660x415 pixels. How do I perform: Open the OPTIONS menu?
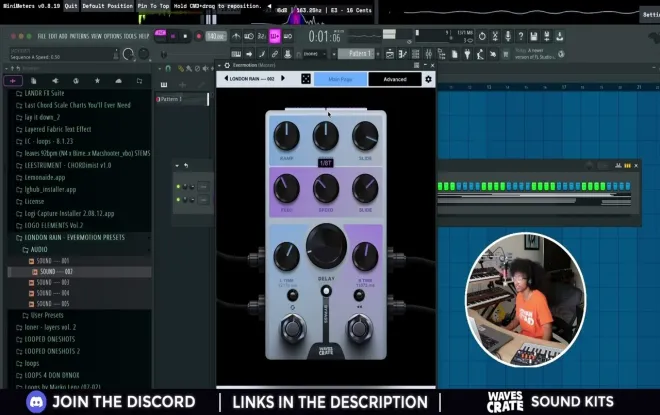[x=113, y=36]
